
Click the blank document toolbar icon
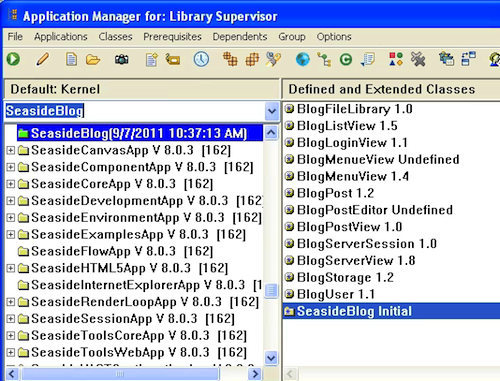point(71,60)
